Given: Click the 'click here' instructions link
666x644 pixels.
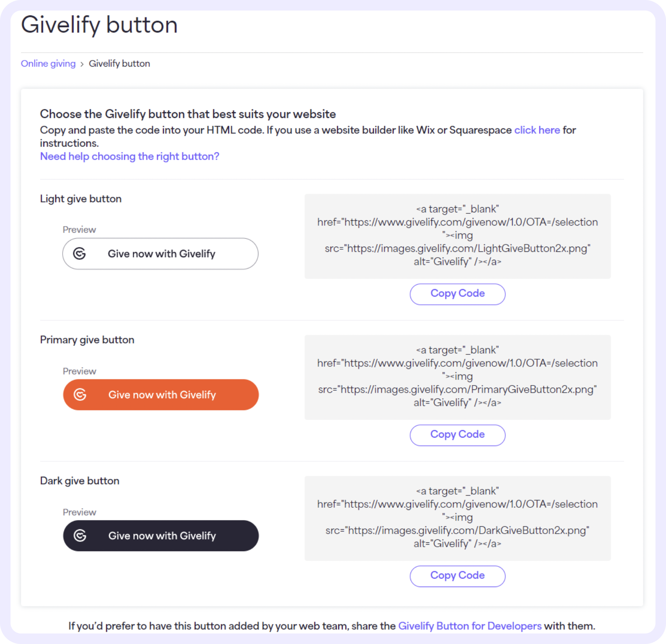Looking at the screenshot, I should [x=537, y=130].
